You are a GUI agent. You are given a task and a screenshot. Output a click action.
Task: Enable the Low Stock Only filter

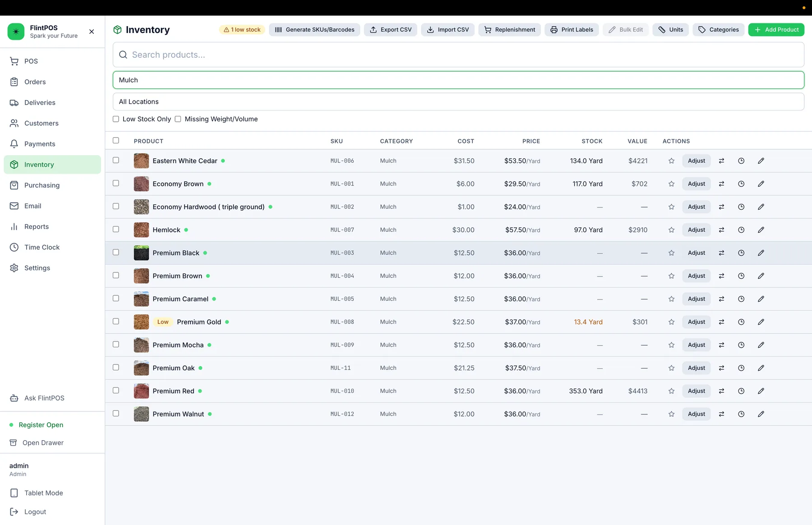pos(116,119)
